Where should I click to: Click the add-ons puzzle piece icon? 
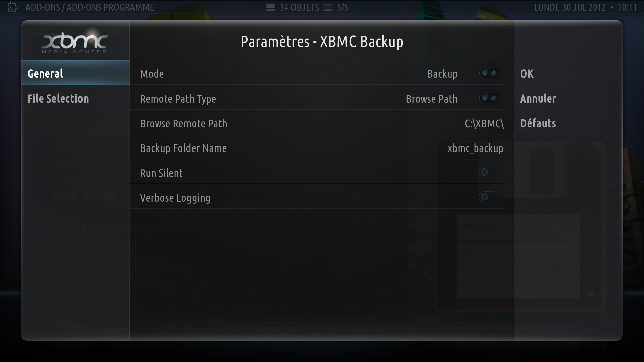point(13,7)
